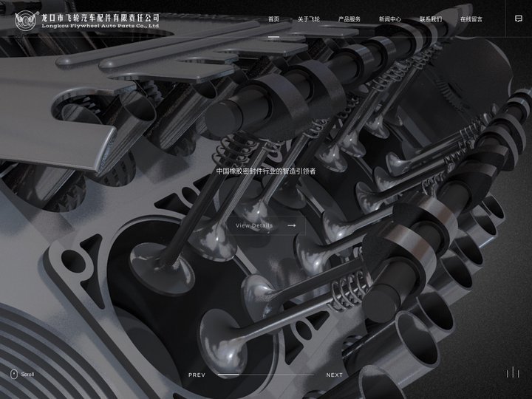This screenshot has height=399, width=532.
Task: Click the slide progress bar between PREV and NEXT
Action: (266, 375)
